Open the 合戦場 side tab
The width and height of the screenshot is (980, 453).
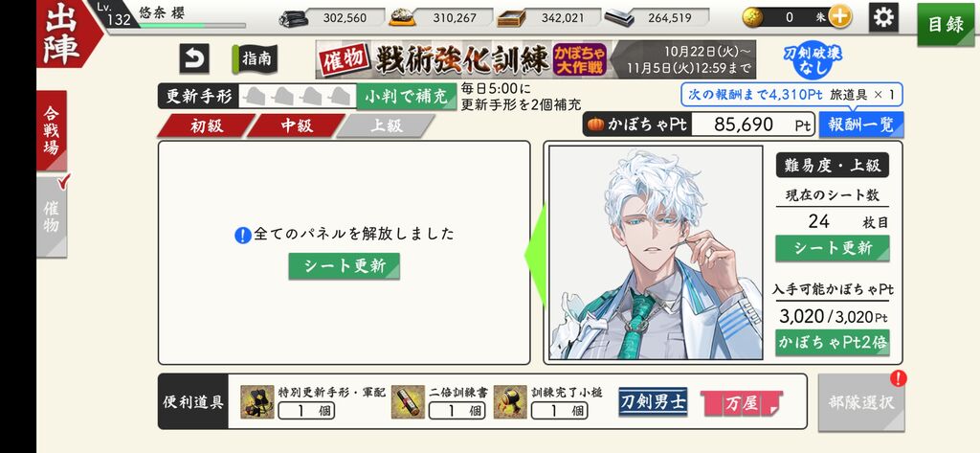point(52,130)
